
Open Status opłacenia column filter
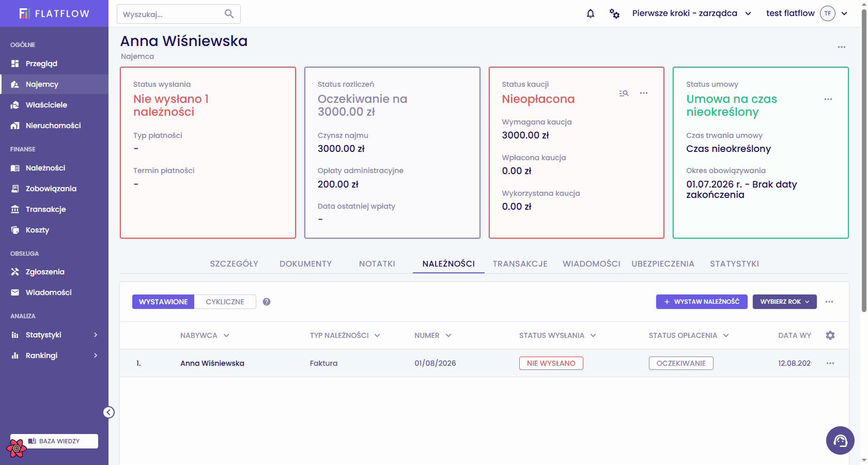pyautogui.click(x=726, y=335)
